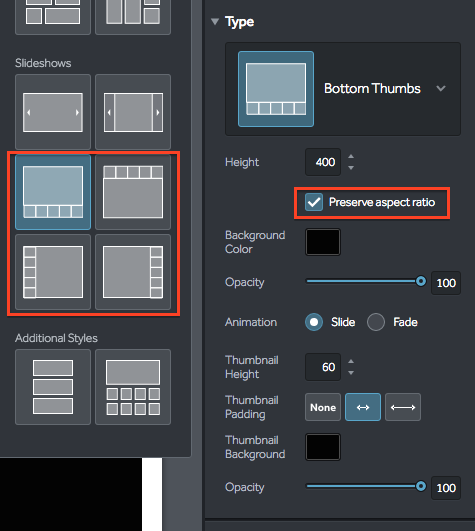The image size is (475, 531).
Task: Choose the left thumbnails slideshow layout
Action: click(53, 272)
